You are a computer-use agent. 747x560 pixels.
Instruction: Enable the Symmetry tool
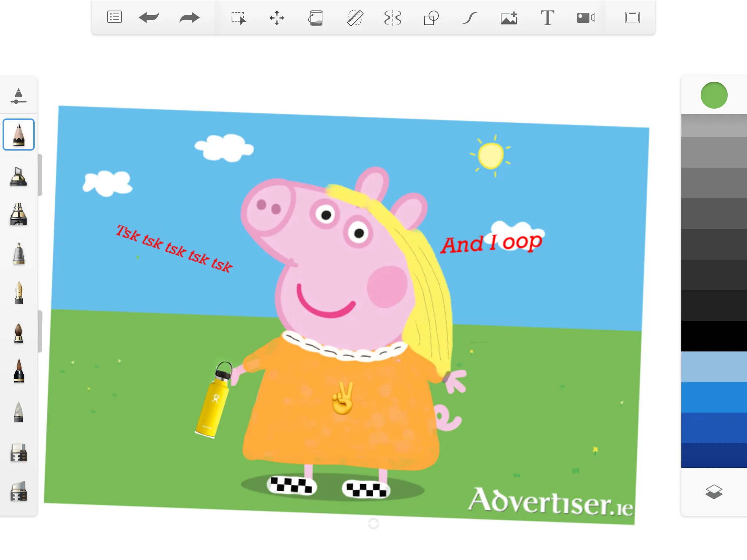(393, 18)
